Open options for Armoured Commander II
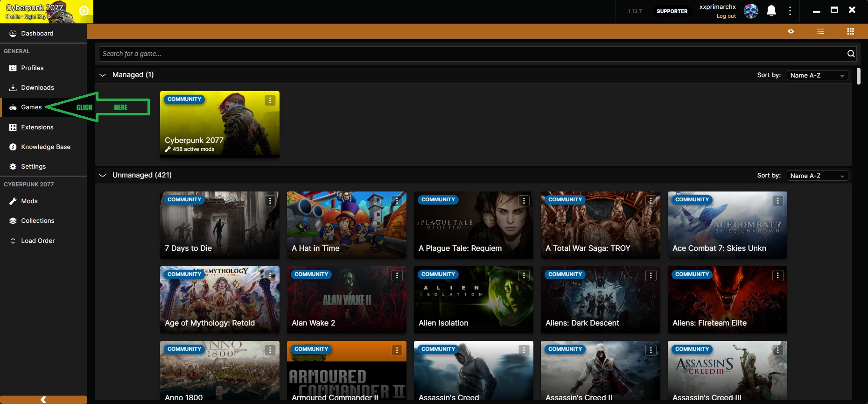Screen dimensions: 868x404 pyautogui.click(x=397, y=350)
